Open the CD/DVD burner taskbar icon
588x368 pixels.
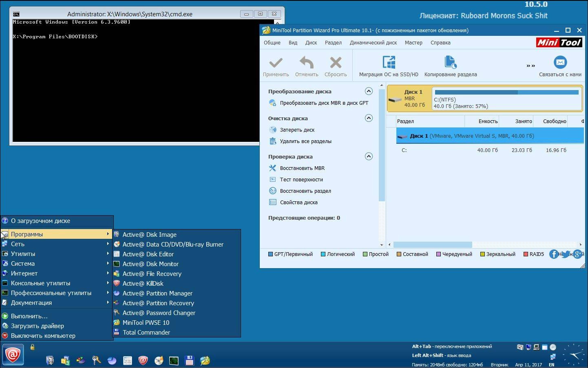pos(159,360)
